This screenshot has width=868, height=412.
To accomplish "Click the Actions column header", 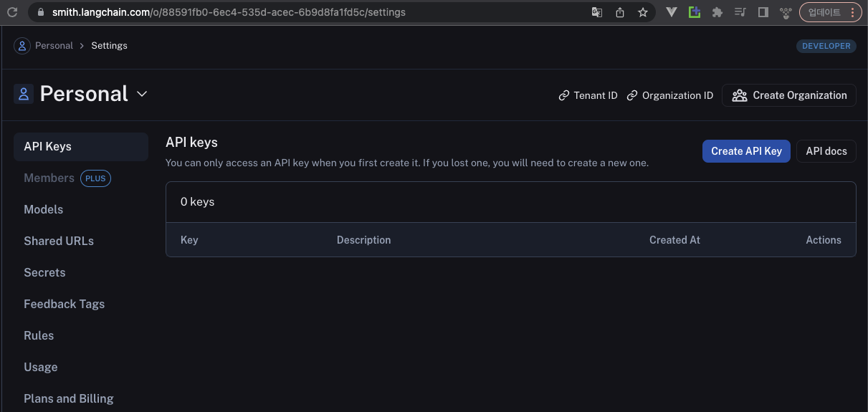I will pyautogui.click(x=824, y=240).
